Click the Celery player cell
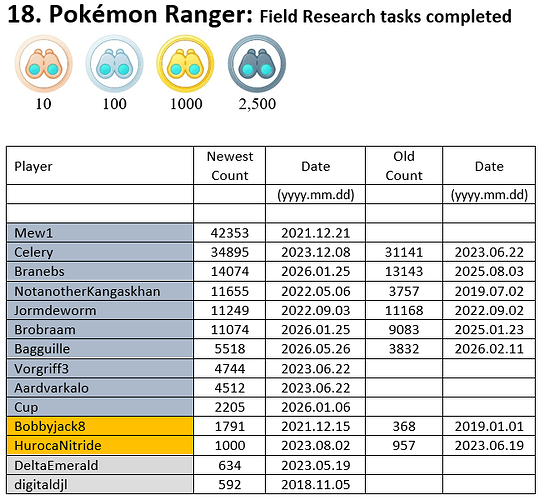 pyautogui.click(x=100, y=252)
